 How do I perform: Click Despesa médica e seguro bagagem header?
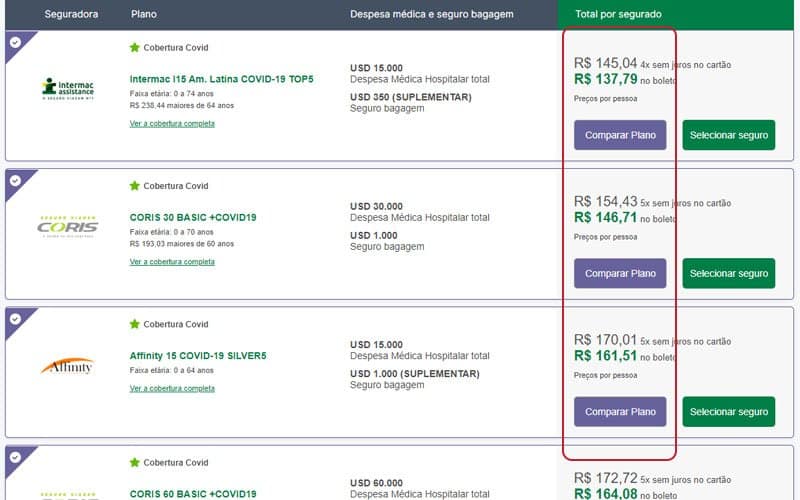point(432,14)
